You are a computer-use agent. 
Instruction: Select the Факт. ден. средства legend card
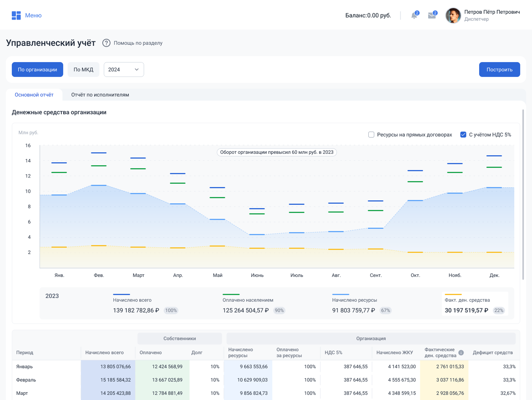pyautogui.click(x=475, y=304)
